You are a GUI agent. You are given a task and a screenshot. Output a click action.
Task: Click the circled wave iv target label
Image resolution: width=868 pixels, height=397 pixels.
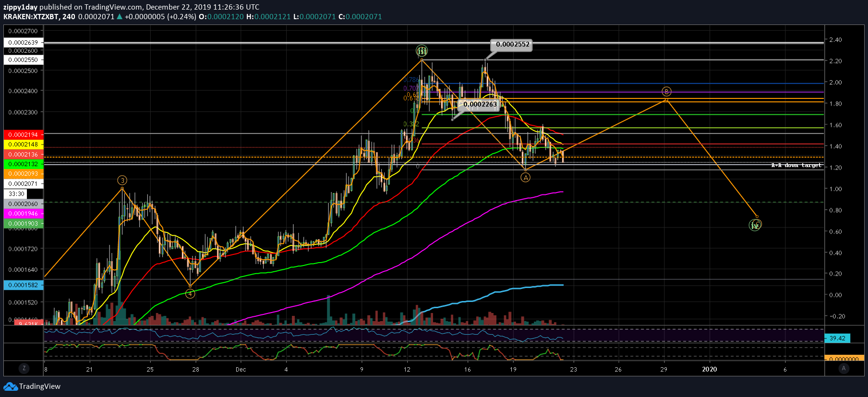tap(755, 225)
